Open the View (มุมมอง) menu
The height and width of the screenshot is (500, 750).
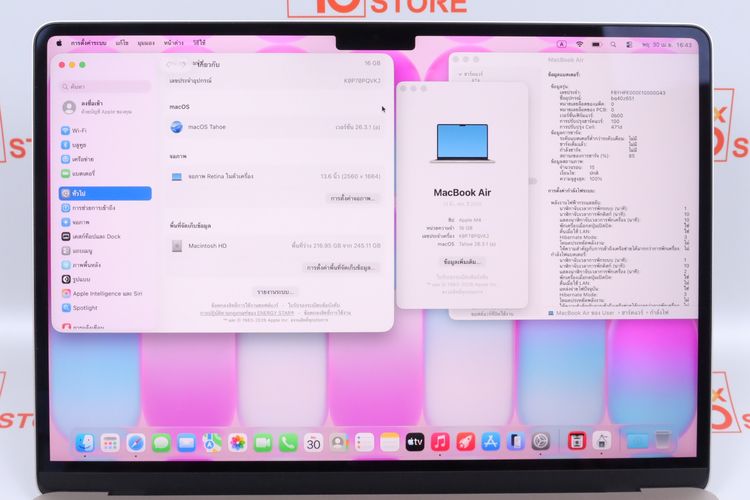pos(146,43)
